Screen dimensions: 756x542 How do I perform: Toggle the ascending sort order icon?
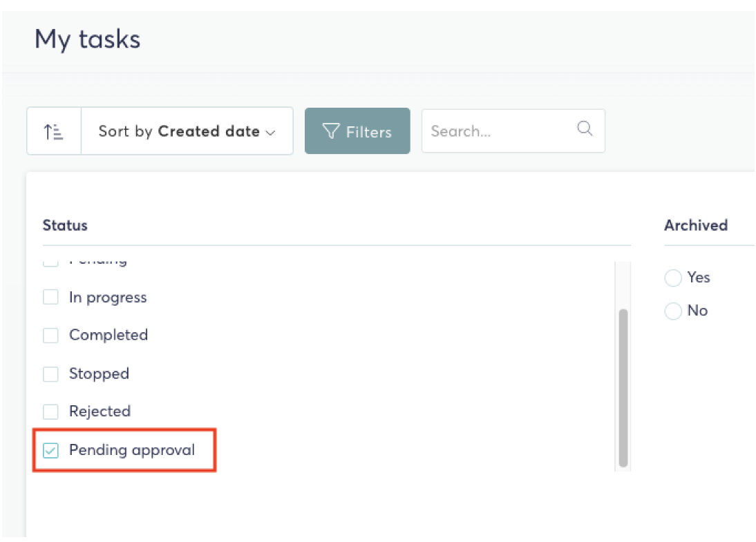coord(53,131)
